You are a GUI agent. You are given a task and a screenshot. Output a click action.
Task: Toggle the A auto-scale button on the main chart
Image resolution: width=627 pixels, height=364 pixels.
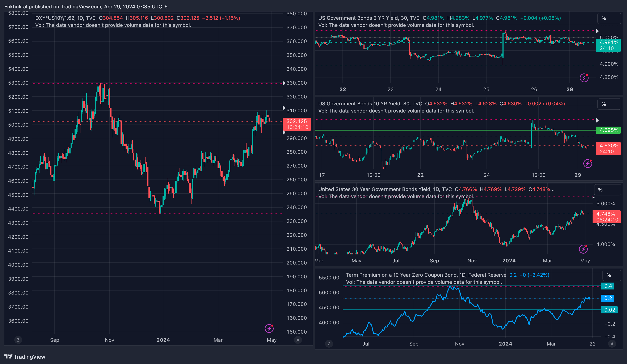(298, 340)
